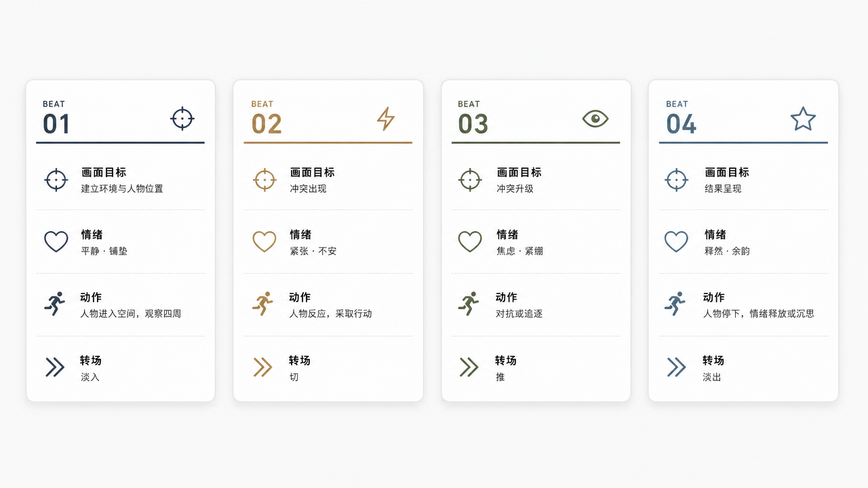Click the 画面目标 target icon in Beat 04
Image resolution: width=868 pixels, height=488 pixels.
click(677, 180)
